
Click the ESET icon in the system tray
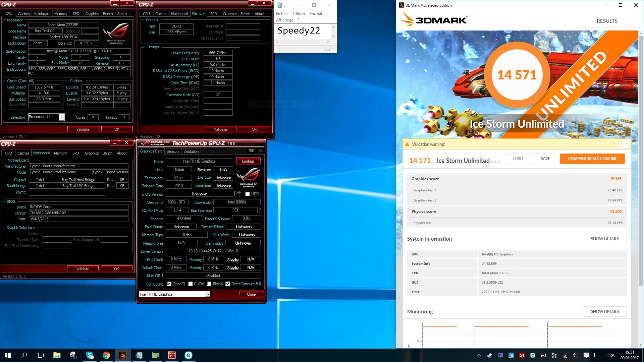533,355
